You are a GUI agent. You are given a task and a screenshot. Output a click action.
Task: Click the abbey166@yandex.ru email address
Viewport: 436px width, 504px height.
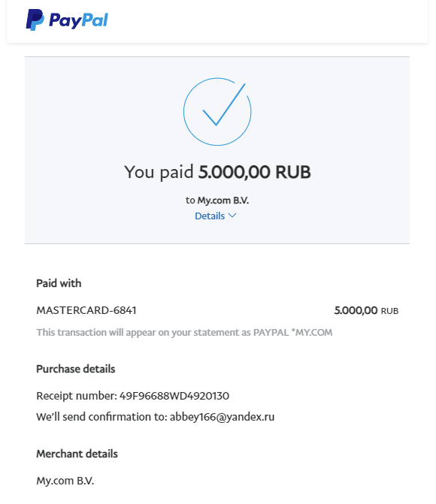point(222,417)
